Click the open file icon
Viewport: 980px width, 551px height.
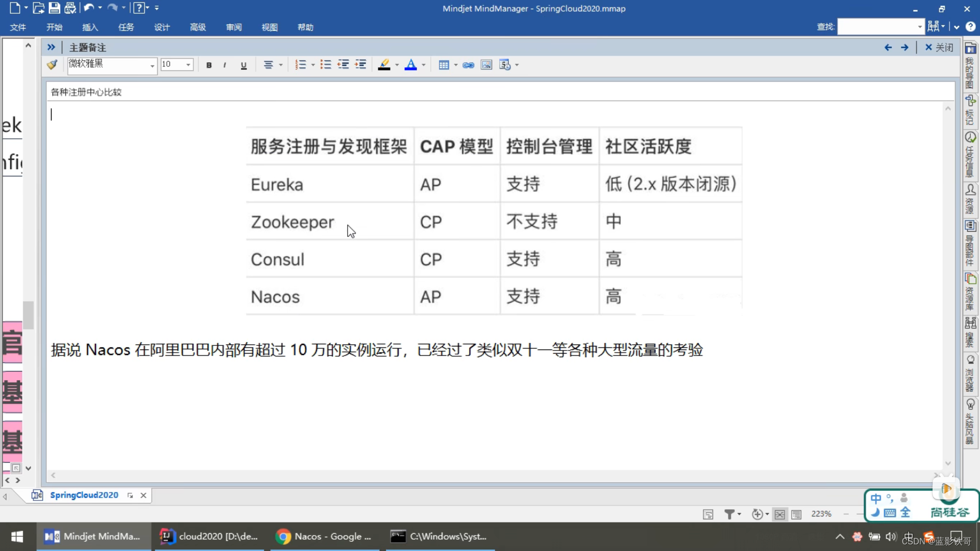(x=39, y=8)
